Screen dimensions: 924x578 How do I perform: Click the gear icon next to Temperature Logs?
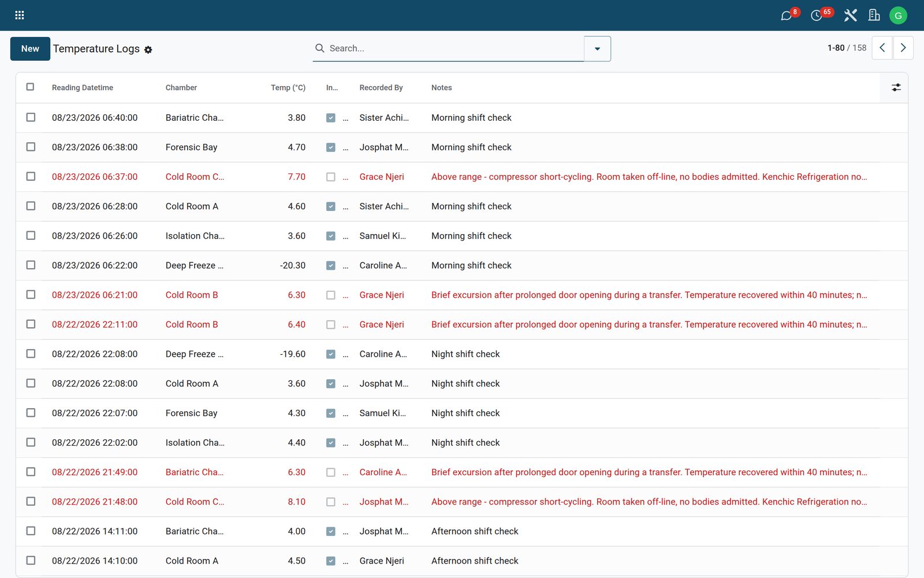[x=148, y=50]
